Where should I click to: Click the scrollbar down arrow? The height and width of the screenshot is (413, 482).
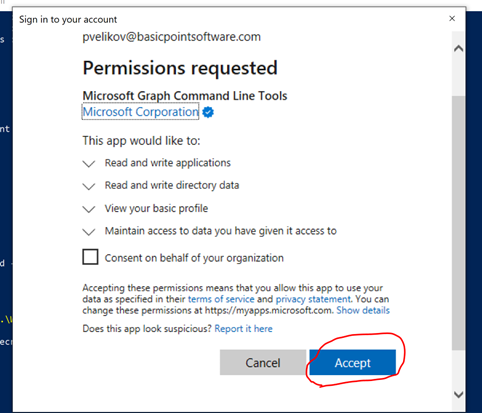click(459, 395)
